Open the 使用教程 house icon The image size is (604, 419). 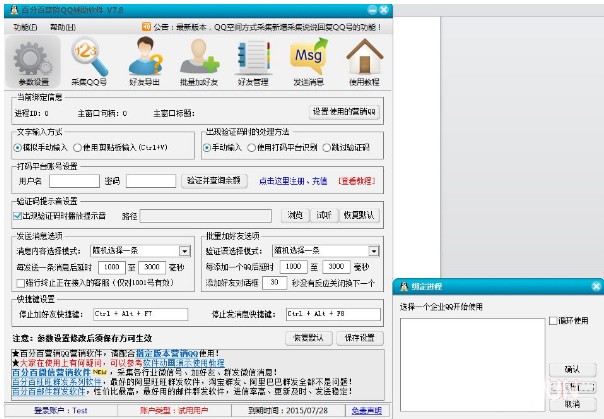(364, 62)
